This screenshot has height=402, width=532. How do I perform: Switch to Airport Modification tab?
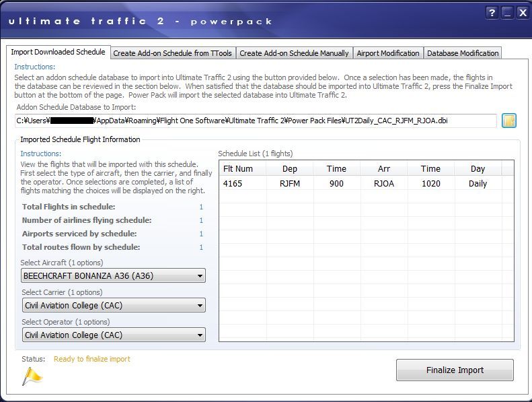[x=388, y=53]
